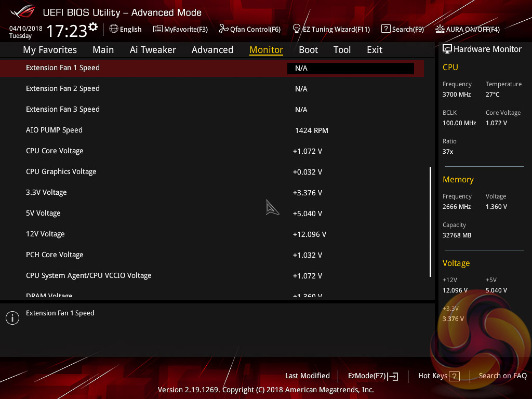
Task: Click CPU Frequency 3700 MHz reading
Action: click(457, 95)
